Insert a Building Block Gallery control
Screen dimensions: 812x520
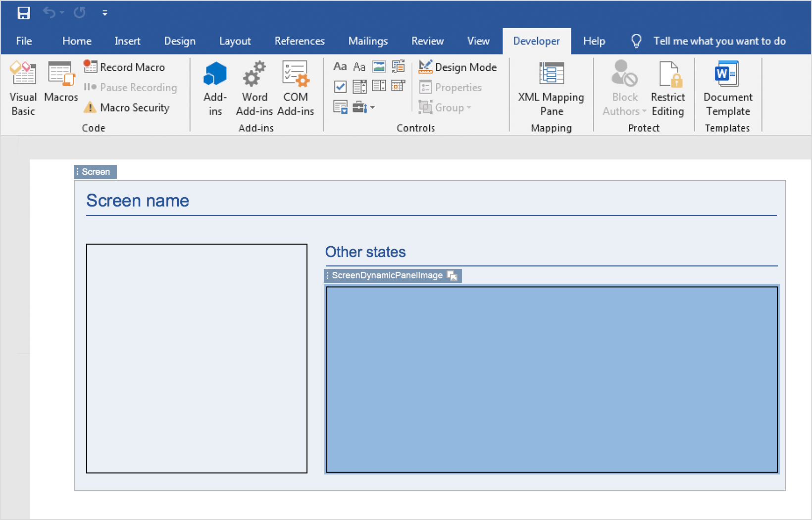tap(399, 66)
